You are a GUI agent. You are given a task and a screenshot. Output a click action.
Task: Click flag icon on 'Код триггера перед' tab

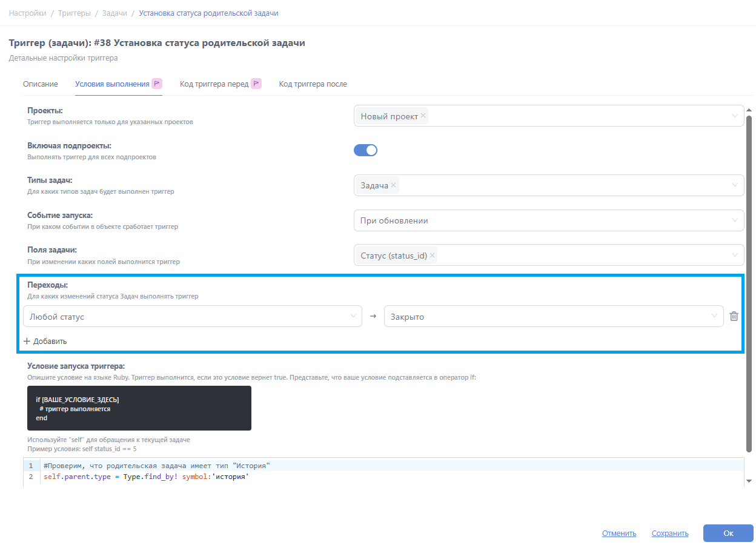click(256, 84)
